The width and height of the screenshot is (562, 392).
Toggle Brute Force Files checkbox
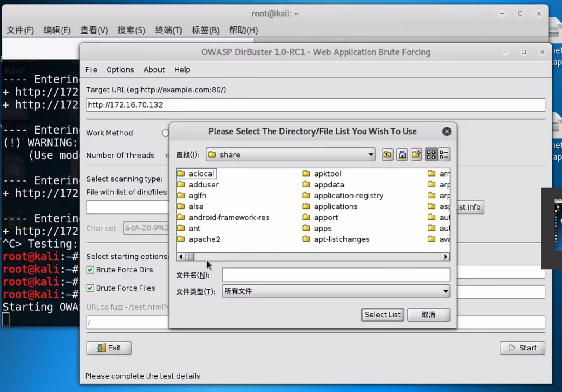pos(90,288)
